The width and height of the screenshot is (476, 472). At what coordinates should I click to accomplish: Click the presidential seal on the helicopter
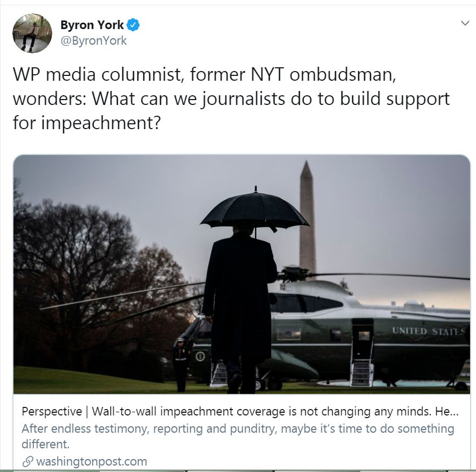(200, 356)
